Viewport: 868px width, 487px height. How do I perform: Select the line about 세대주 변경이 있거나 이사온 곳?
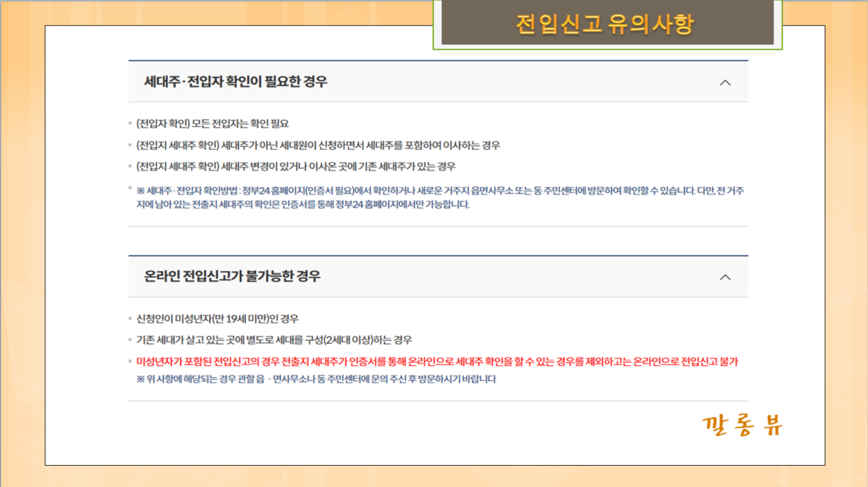pos(296,167)
